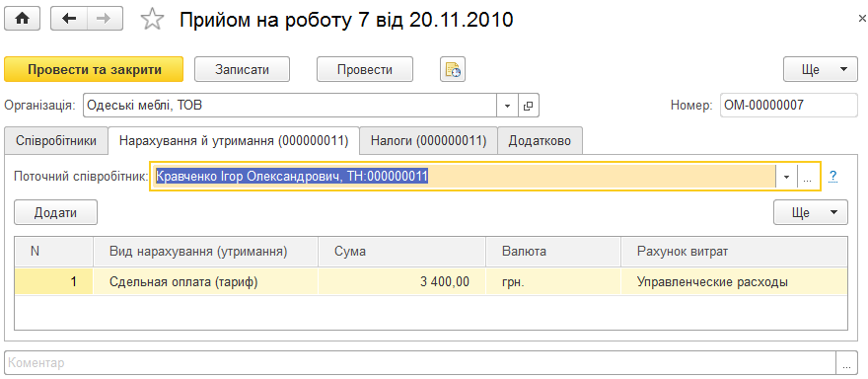868x379 pixels.
Task: Select the Управленческие расходы cell
Action: tap(734, 282)
